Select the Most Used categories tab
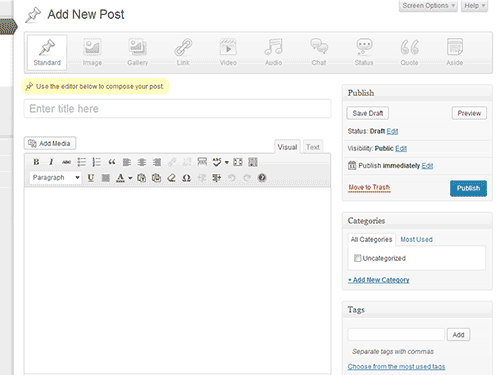The height and width of the screenshot is (375, 500). point(416,239)
